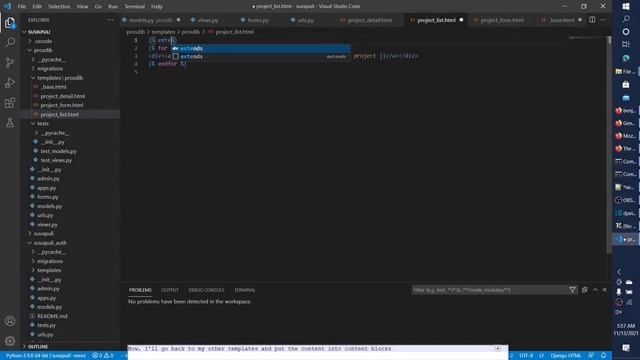Open the Manage gear menu
Viewport: 640px width, 360px height.
coord(10,340)
